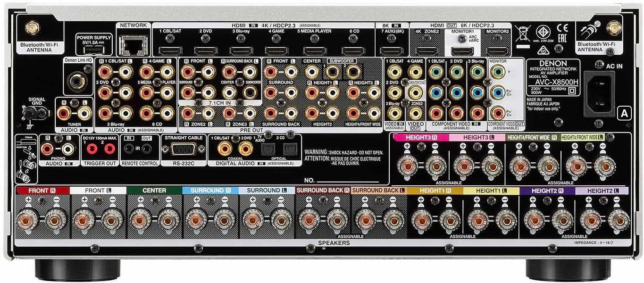Click the red FRONT R speaker label

[x=42, y=191]
